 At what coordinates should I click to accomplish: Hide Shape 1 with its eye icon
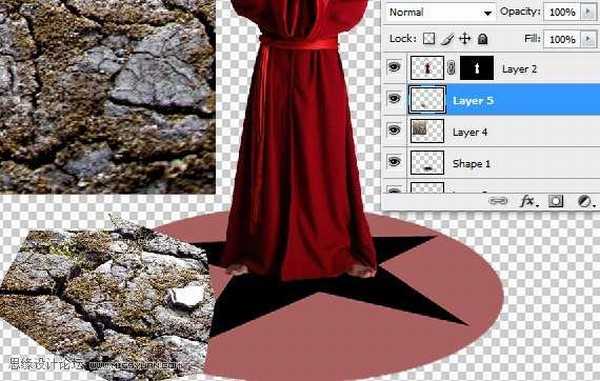(x=394, y=161)
